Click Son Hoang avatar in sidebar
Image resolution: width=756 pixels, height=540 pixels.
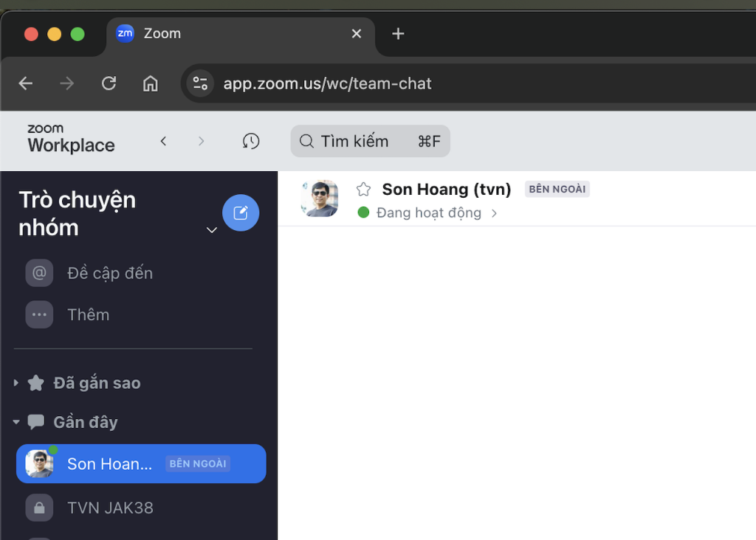coord(40,463)
